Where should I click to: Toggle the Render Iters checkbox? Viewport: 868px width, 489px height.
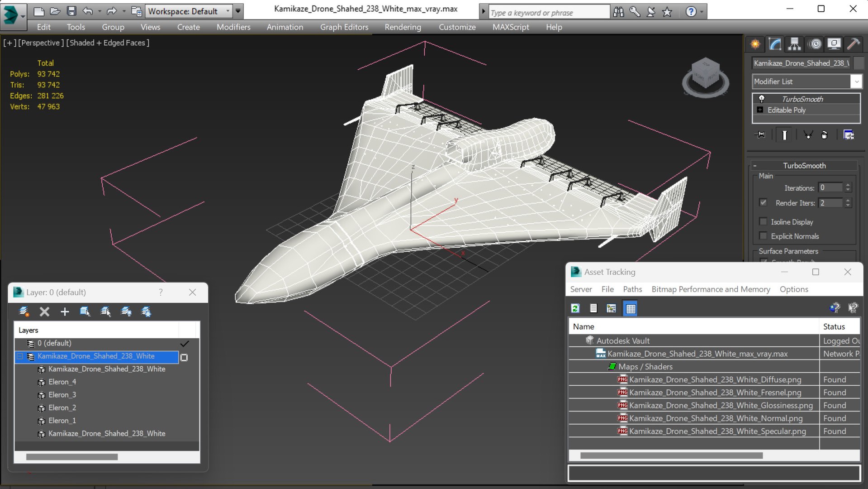click(x=763, y=202)
